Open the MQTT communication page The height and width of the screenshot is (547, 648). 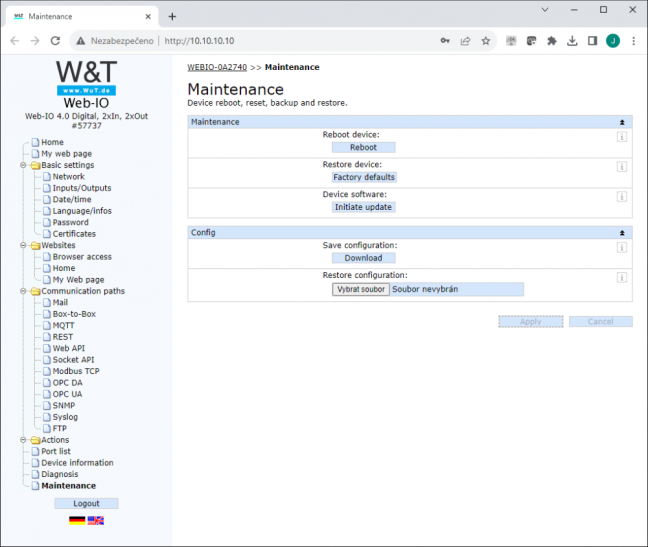[x=63, y=325]
